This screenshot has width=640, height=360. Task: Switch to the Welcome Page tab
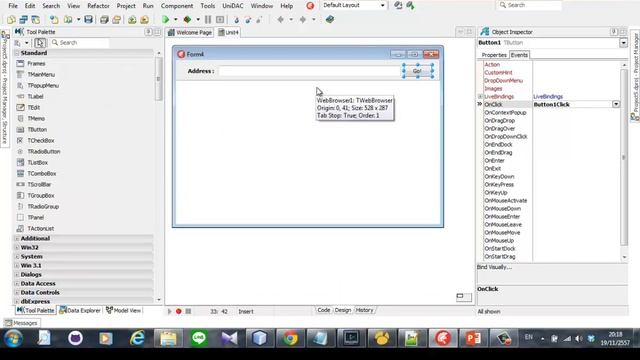click(x=190, y=32)
